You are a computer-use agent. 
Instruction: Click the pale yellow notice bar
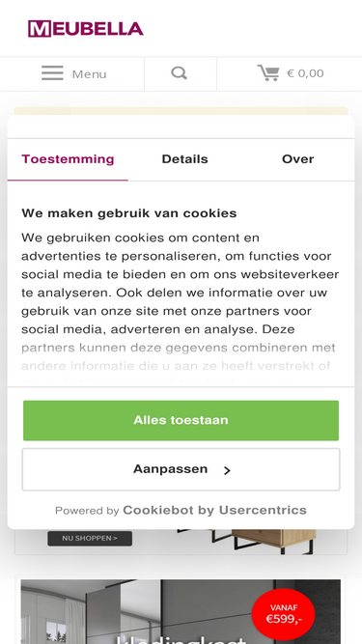(x=181, y=111)
